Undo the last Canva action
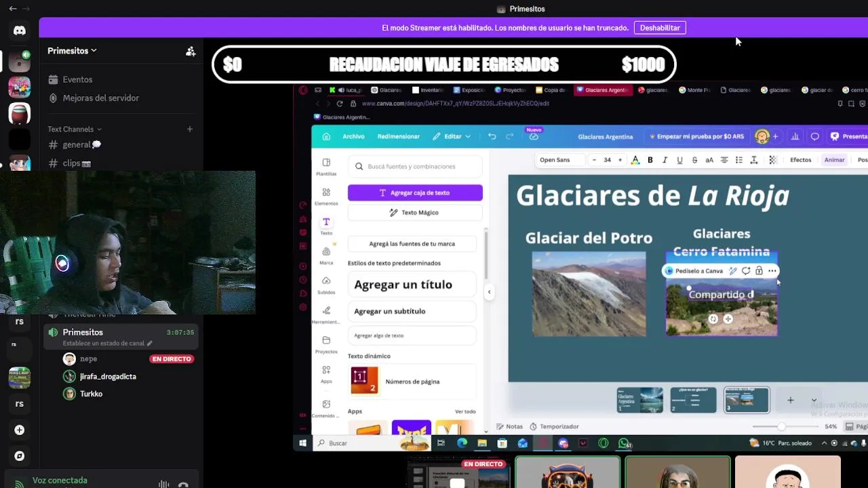Screen dimensions: 868x488 click(x=492, y=136)
